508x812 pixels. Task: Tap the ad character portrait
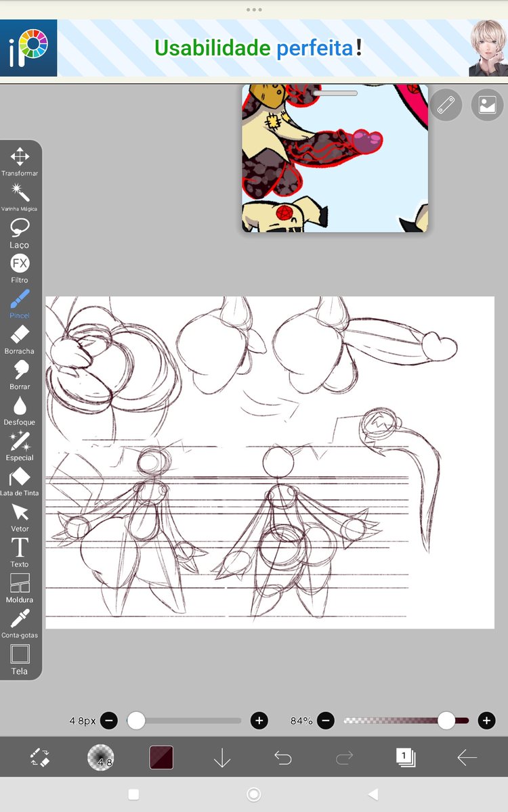(x=488, y=47)
